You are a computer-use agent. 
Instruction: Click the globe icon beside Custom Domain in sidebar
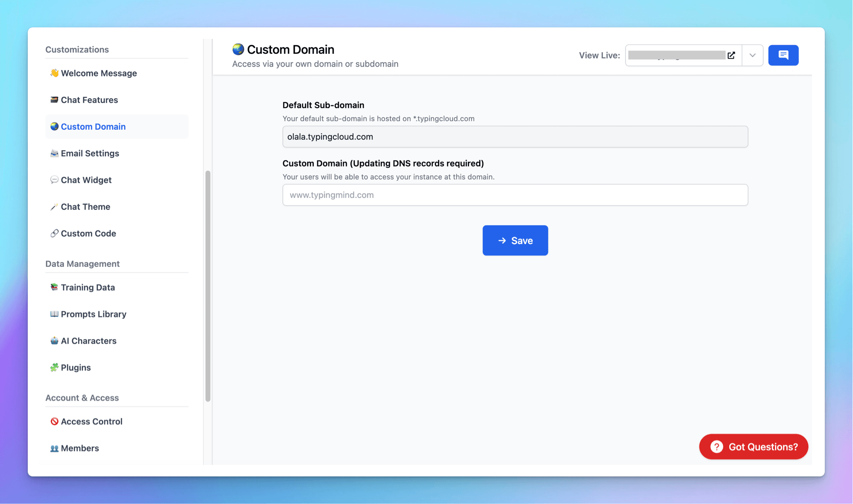[x=54, y=126]
